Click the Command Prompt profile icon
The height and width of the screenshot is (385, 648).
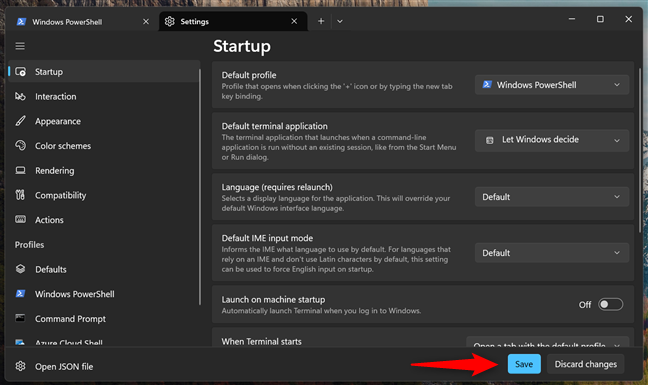(x=20, y=318)
